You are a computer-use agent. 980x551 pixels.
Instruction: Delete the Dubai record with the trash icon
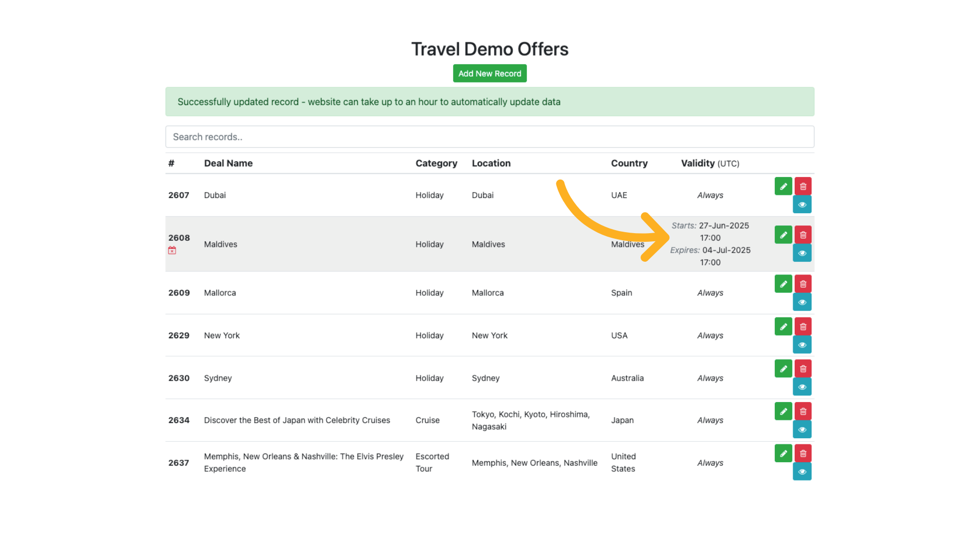click(802, 186)
